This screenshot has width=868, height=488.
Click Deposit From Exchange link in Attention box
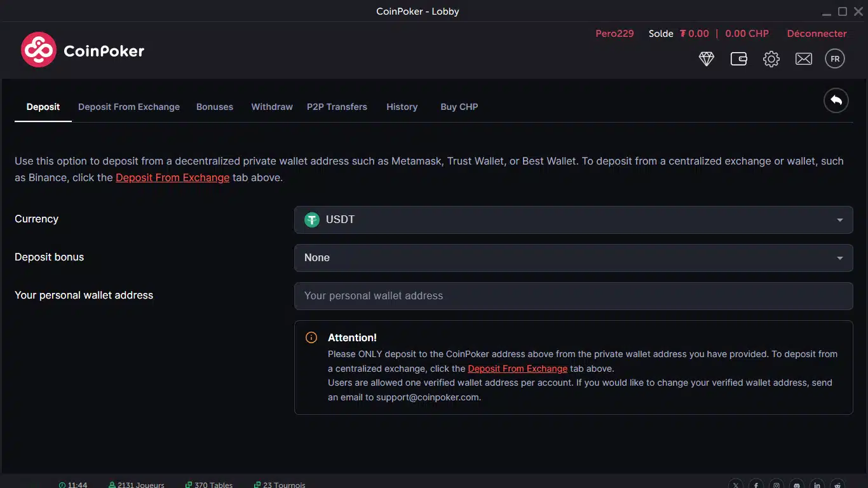coord(517,369)
